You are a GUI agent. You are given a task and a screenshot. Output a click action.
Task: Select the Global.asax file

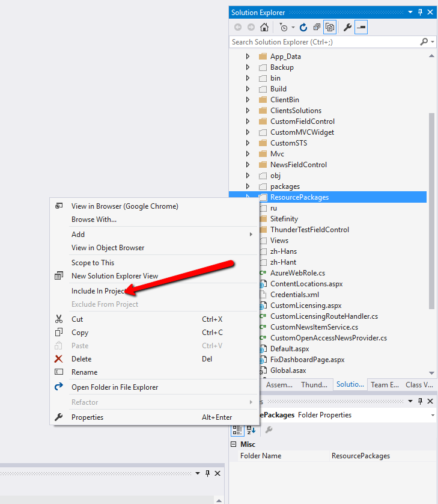coord(288,370)
